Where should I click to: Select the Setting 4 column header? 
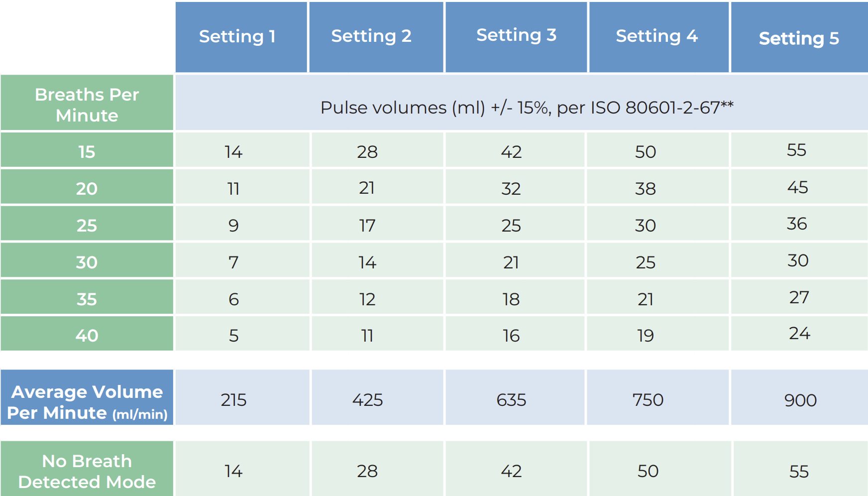coord(656,36)
